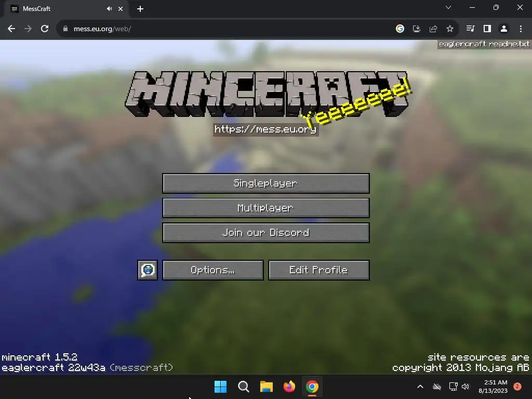Click the address bar showing mess.eu.org/web/
This screenshot has width=532, height=399.
pos(224,29)
